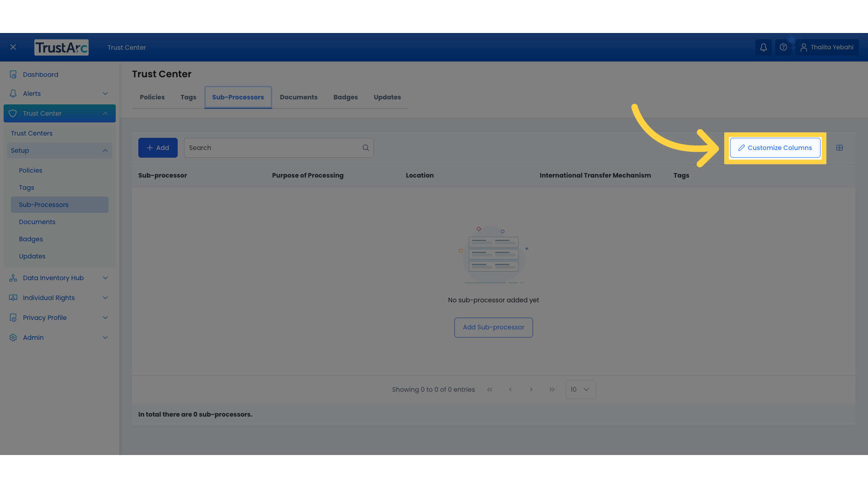Switch to the Policies tab

tap(152, 97)
